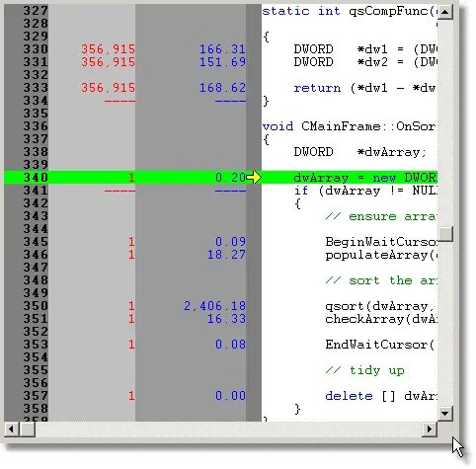This screenshot has height=469, width=476.
Task: Click visit count 1 on line 346
Action: click(131, 255)
